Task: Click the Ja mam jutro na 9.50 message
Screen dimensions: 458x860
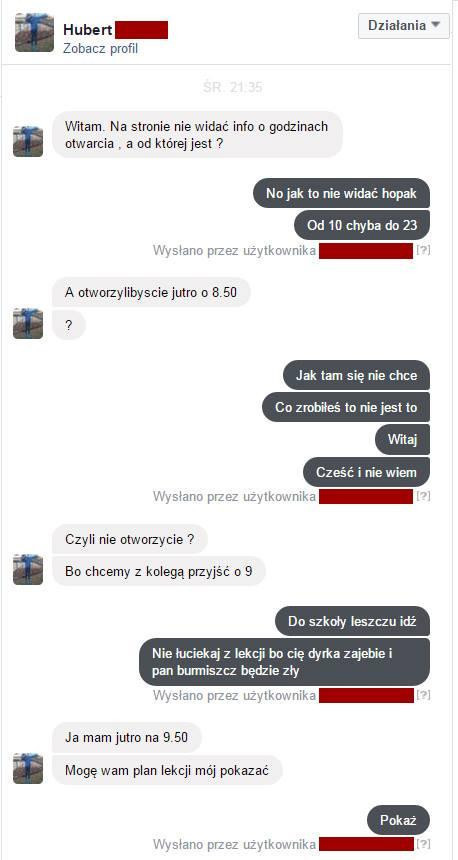Action: click(127, 738)
